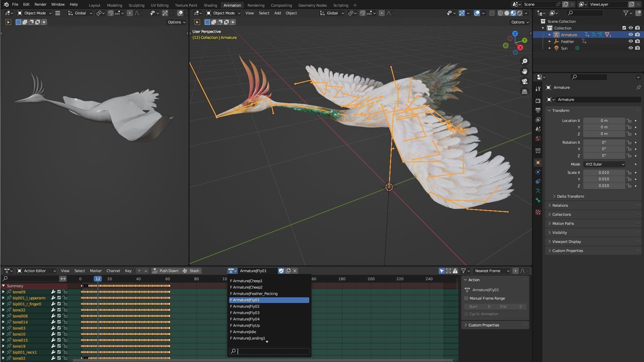Viewport: 644px width, 362px height.
Task: Switch to the Geometry Nodes workspace tab
Action: (312, 5)
